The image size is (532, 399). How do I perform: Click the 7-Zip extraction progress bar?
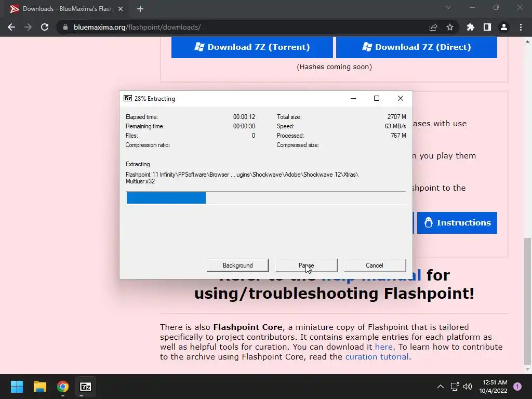(265, 198)
